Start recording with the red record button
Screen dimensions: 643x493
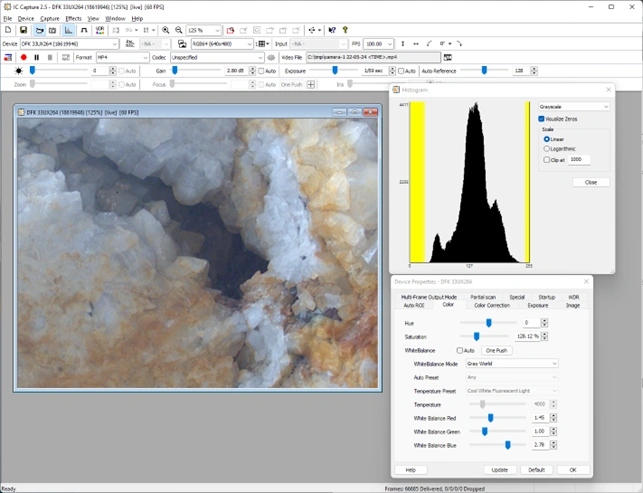tap(23, 57)
